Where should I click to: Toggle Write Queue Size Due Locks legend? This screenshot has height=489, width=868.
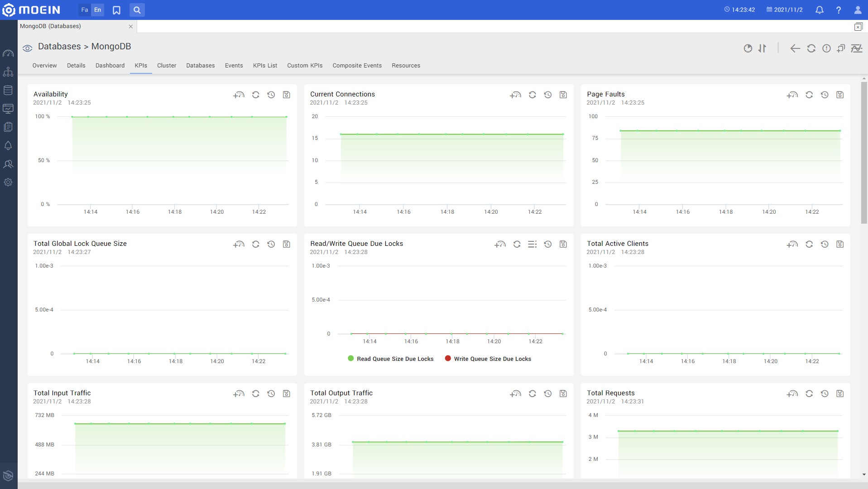tap(488, 359)
